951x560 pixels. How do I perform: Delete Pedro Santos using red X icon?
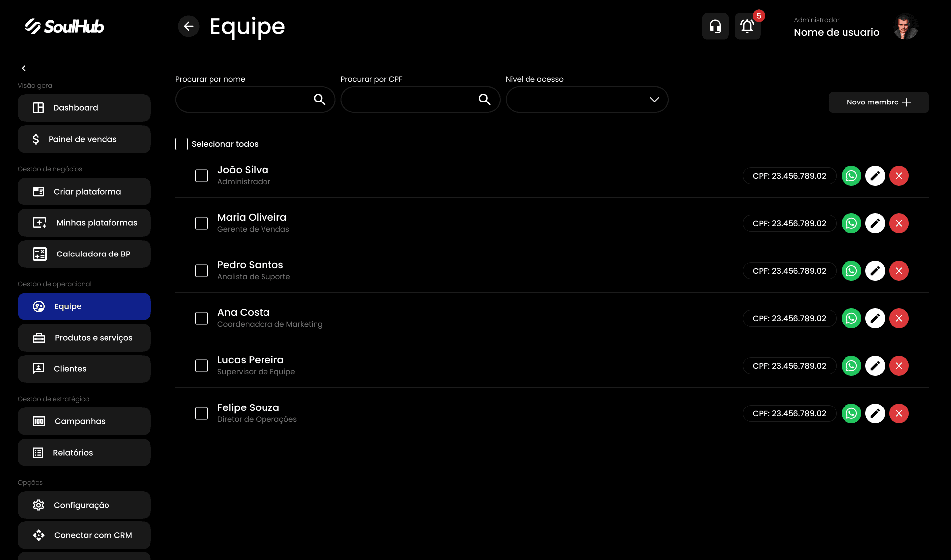click(898, 271)
